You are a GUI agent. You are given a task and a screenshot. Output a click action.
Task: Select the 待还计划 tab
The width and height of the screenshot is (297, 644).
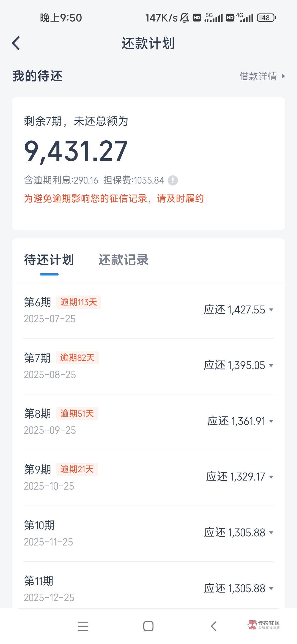pos(49,260)
